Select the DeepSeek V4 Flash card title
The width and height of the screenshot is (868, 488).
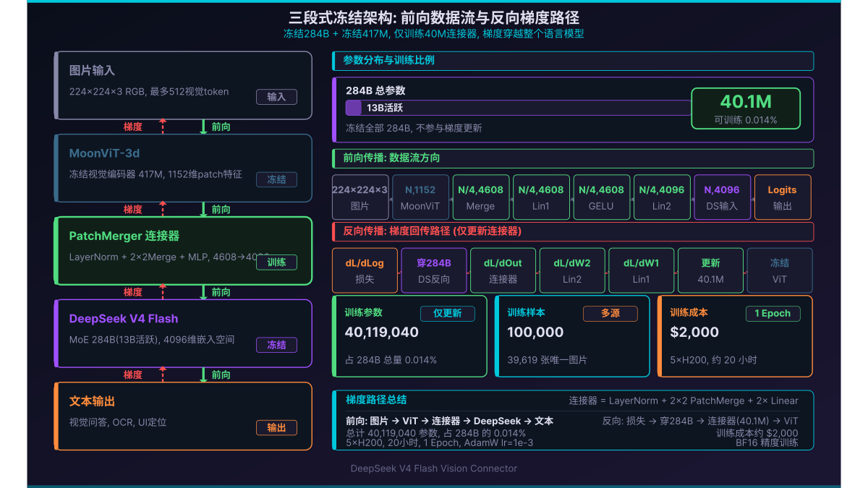click(123, 319)
